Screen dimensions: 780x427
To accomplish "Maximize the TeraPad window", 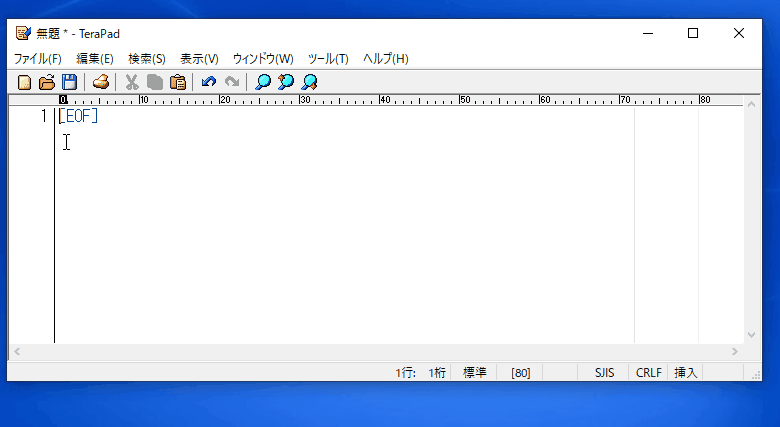I will point(693,33).
